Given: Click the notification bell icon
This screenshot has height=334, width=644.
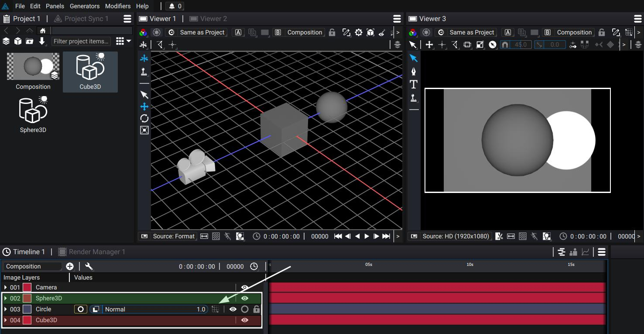Looking at the screenshot, I should pyautogui.click(x=172, y=6).
